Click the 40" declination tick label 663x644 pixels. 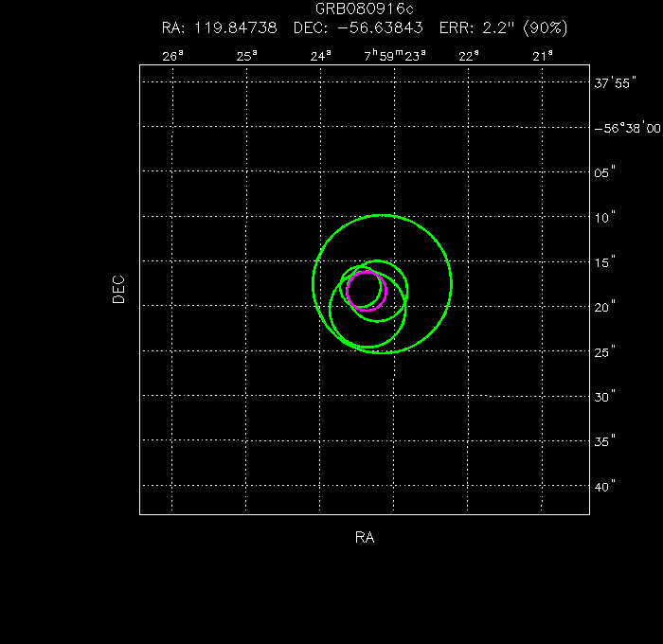coord(605,486)
